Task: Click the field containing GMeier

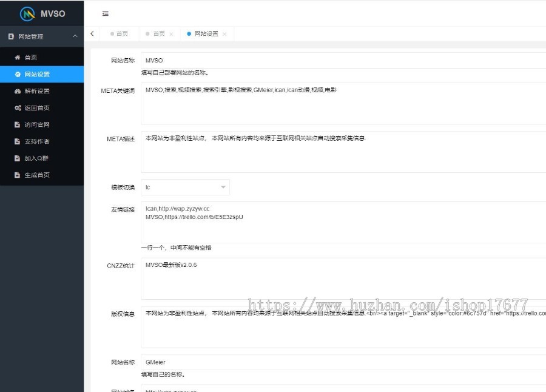Action: click(343, 362)
